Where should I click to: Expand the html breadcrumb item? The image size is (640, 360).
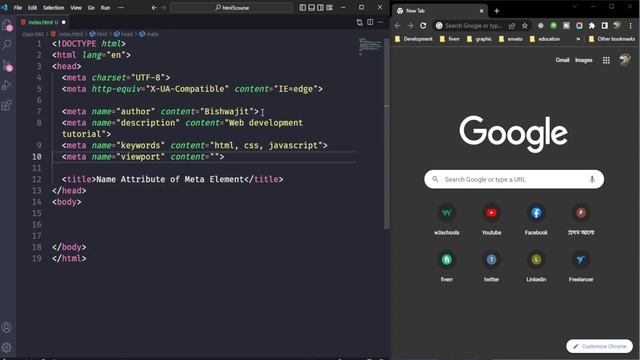point(99,34)
